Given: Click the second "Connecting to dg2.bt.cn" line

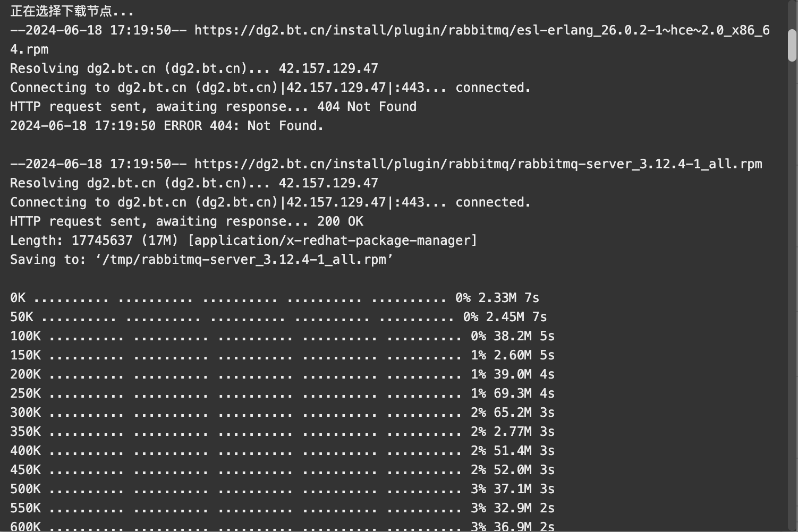Looking at the screenshot, I should 270,202.
